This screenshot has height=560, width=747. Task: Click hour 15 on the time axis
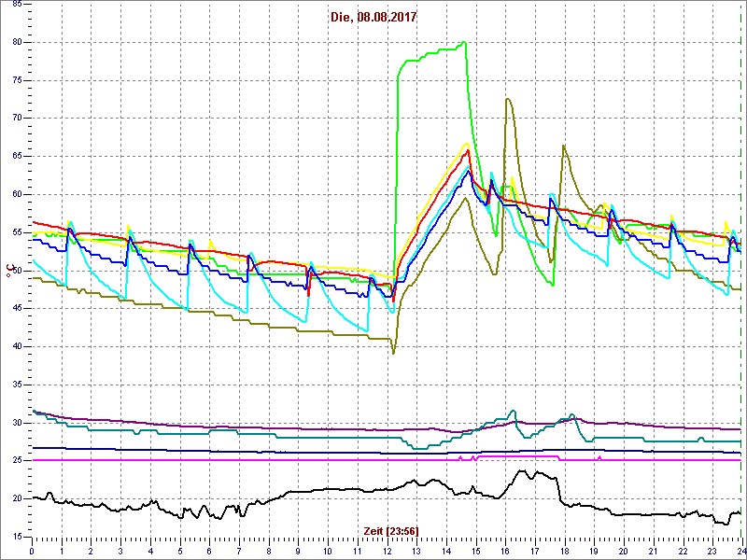(475, 551)
